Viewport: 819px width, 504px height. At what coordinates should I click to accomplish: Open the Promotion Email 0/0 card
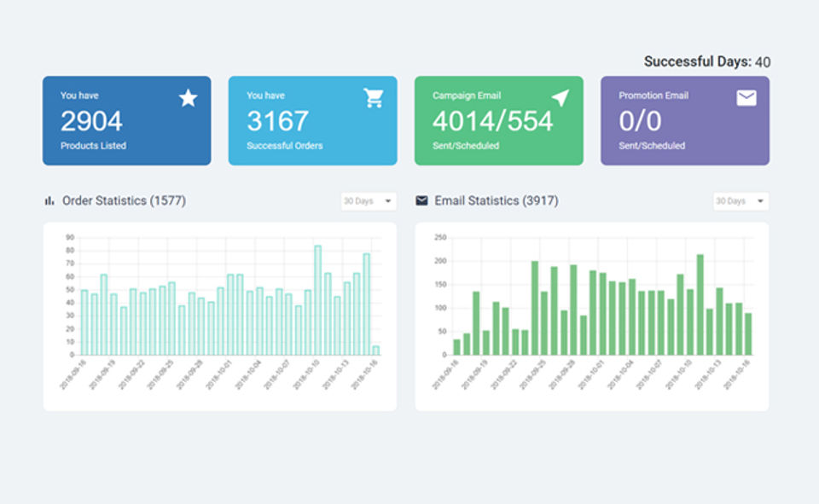point(685,120)
